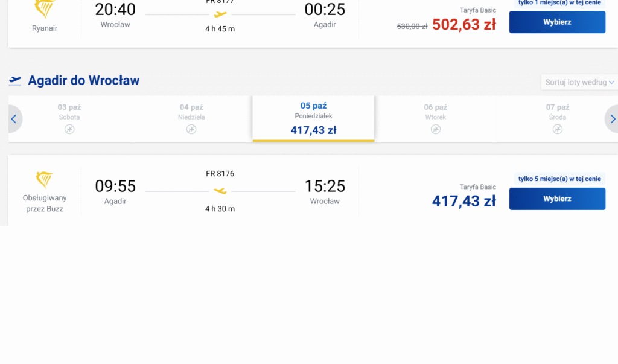
Task: Click the Buzz harp logo on the Agadir flight
Action: [x=44, y=180]
